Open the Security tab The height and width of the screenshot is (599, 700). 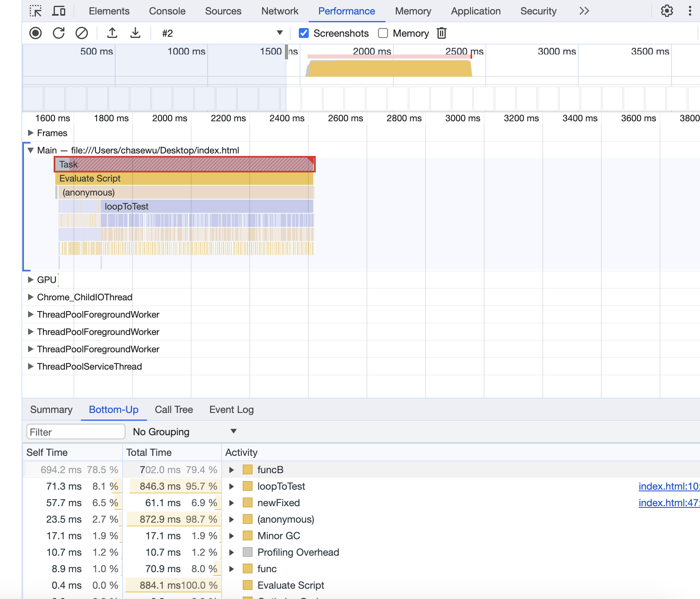538,11
